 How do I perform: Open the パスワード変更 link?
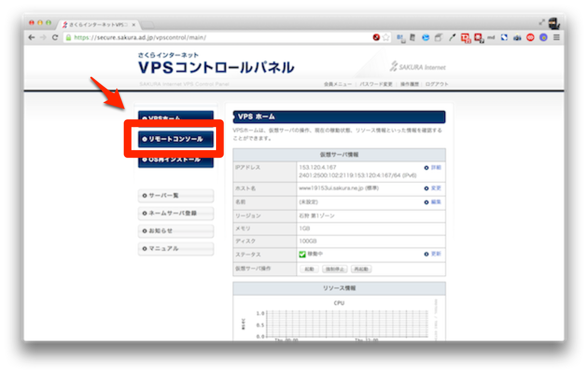tap(376, 84)
